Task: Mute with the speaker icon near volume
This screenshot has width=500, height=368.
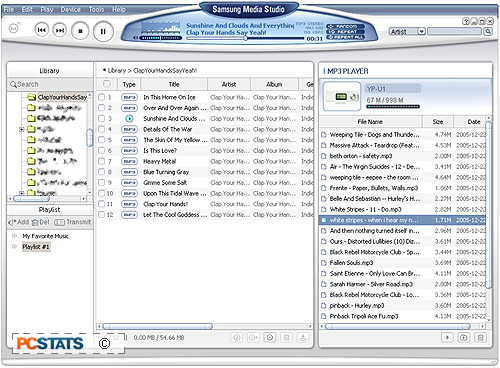Action: [x=135, y=38]
